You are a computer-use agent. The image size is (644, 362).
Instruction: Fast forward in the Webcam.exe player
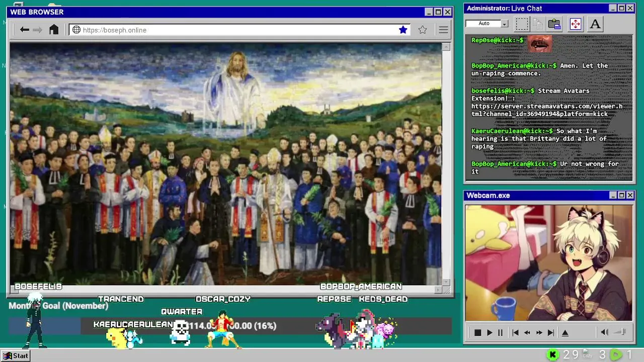tap(539, 332)
